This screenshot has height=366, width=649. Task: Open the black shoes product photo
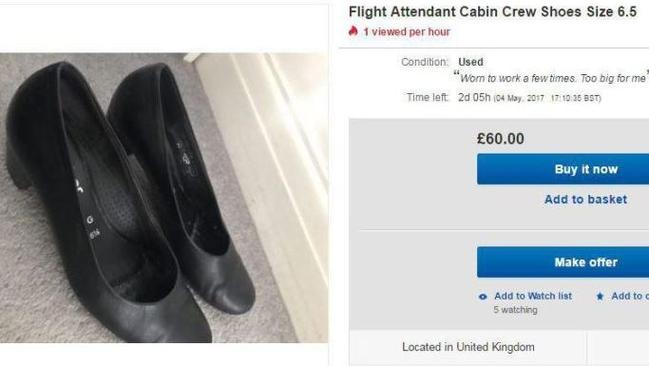click(x=164, y=197)
